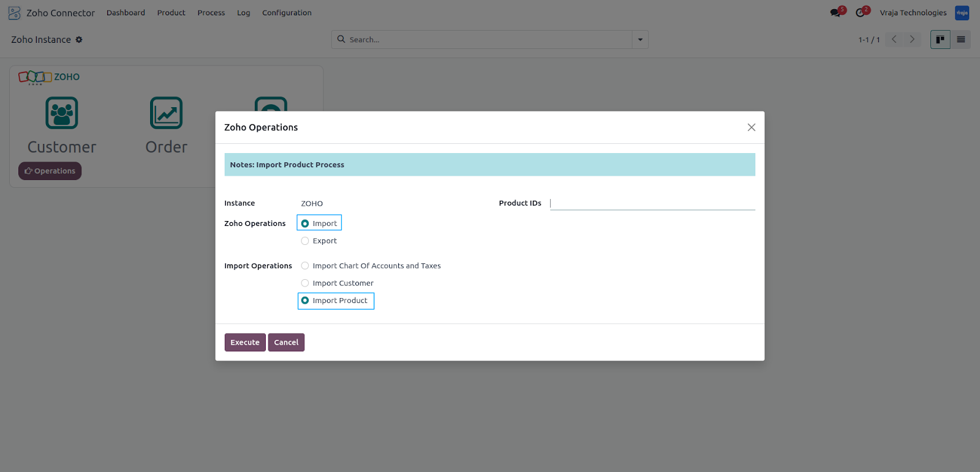Open the Zoho Instance settings gear
Image resolution: width=980 pixels, height=472 pixels.
pyautogui.click(x=79, y=40)
